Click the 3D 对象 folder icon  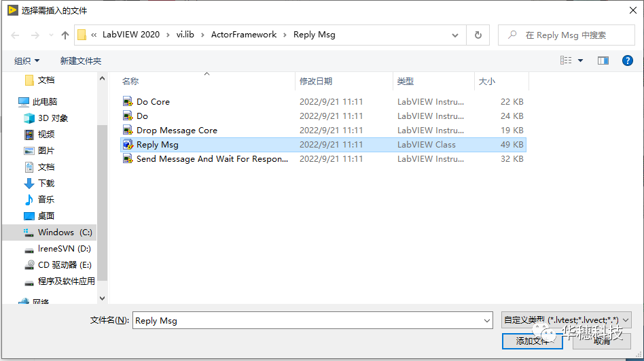(x=29, y=118)
